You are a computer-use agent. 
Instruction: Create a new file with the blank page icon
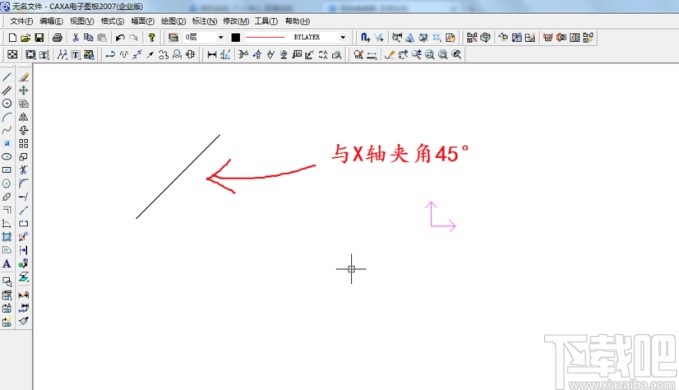(x=13, y=38)
